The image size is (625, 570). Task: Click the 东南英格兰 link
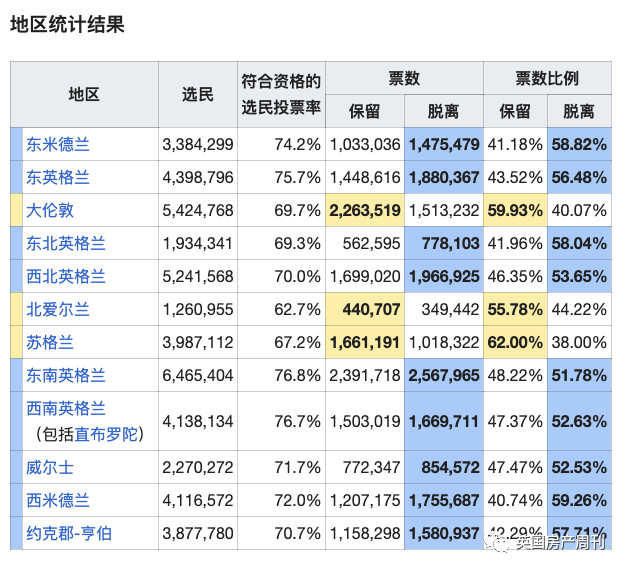[66, 375]
